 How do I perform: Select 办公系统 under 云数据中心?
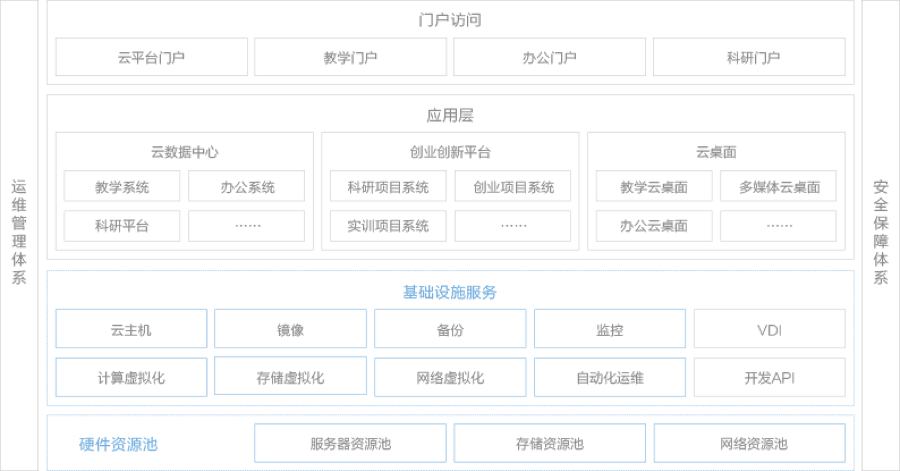click(x=246, y=187)
